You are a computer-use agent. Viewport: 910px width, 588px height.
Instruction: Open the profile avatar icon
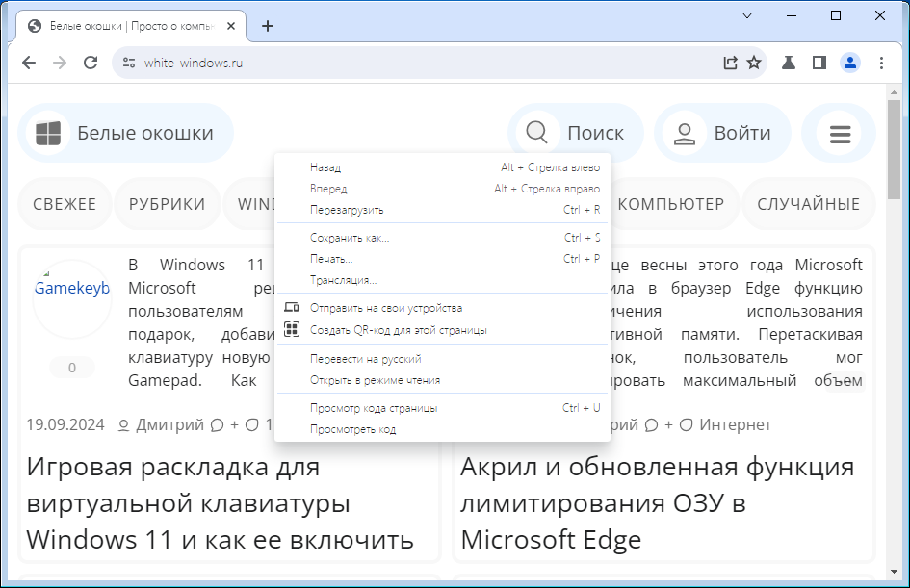pos(850,63)
